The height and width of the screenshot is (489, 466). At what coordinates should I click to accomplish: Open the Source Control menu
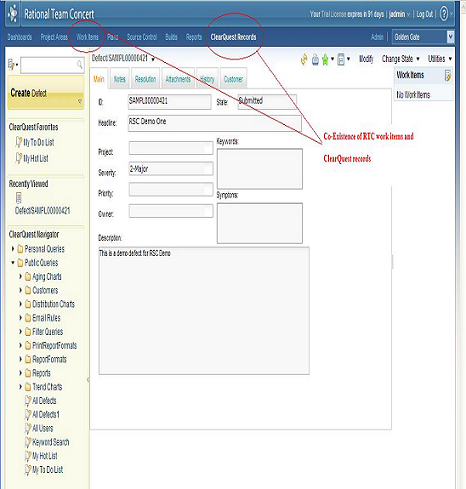[142, 37]
